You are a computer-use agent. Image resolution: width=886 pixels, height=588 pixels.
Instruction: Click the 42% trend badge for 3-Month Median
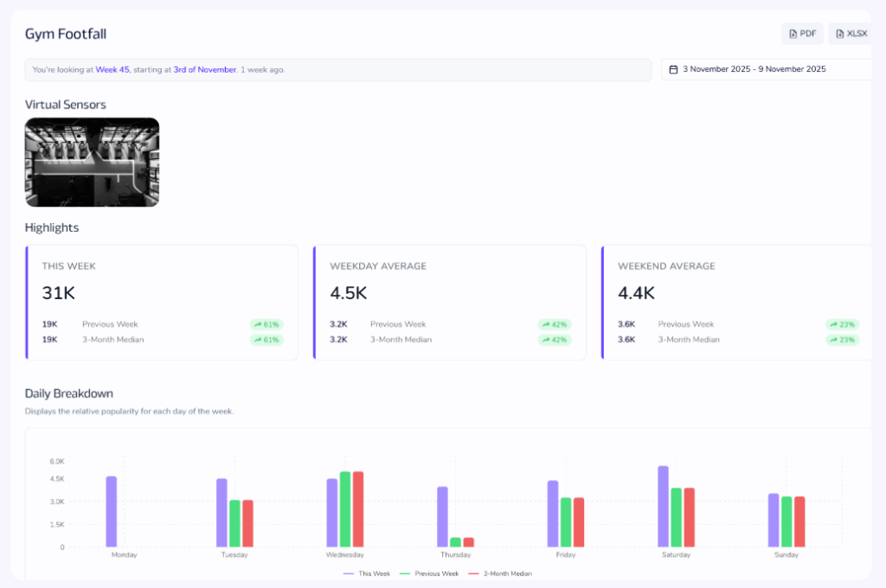tap(555, 340)
